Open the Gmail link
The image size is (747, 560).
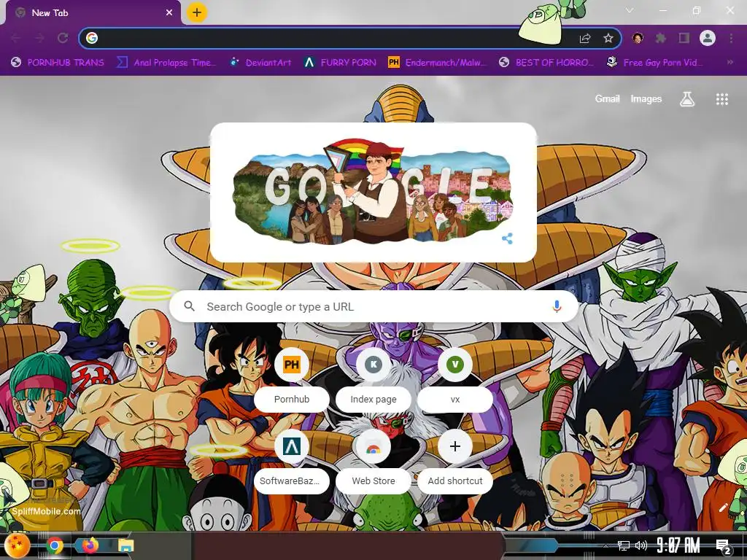point(608,99)
